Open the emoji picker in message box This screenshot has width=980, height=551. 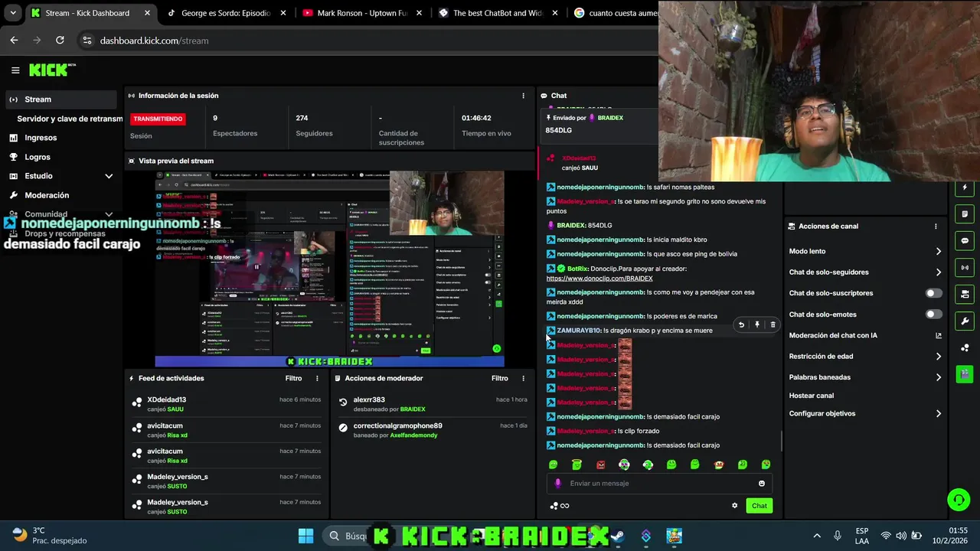click(x=761, y=483)
